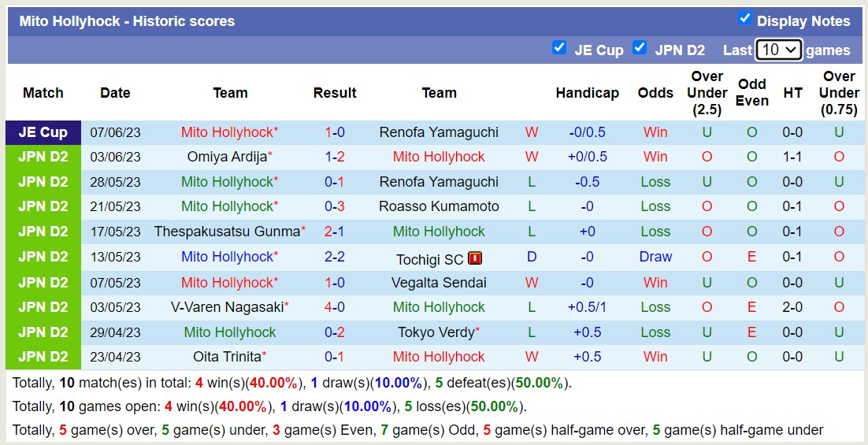This screenshot has height=445, width=868.
Task: Click the Vegalta Sendai team link
Action: tap(439, 282)
